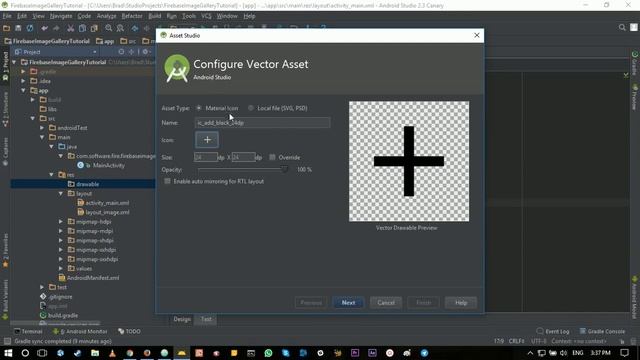The width and height of the screenshot is (640, 360).
Task: Click the Redo arrow icon
Action: (56, 28)
